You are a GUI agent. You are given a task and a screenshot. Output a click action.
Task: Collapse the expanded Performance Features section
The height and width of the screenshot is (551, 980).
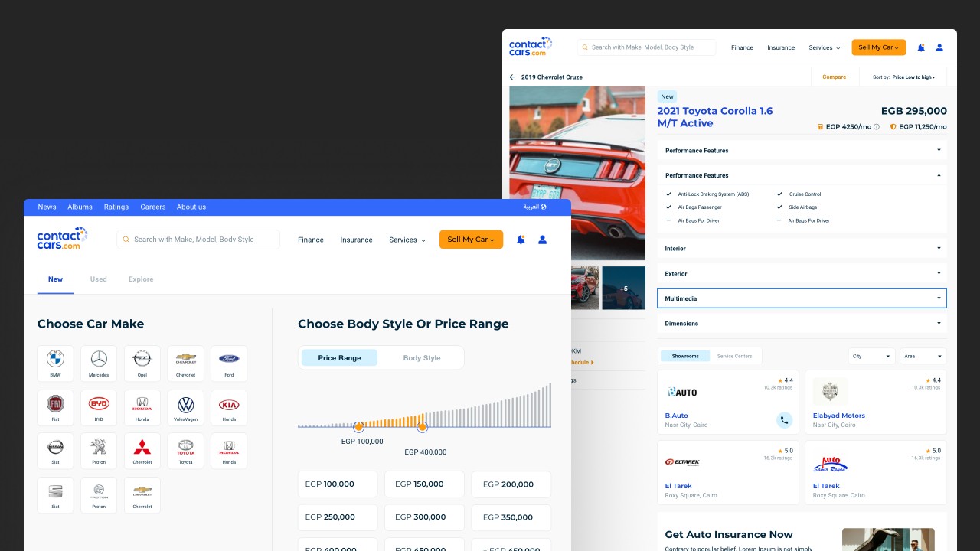[802, 175]
